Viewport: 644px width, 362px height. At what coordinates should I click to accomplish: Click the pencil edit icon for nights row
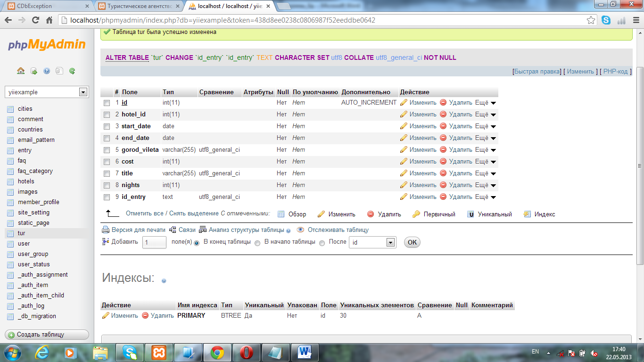point(404,185)
